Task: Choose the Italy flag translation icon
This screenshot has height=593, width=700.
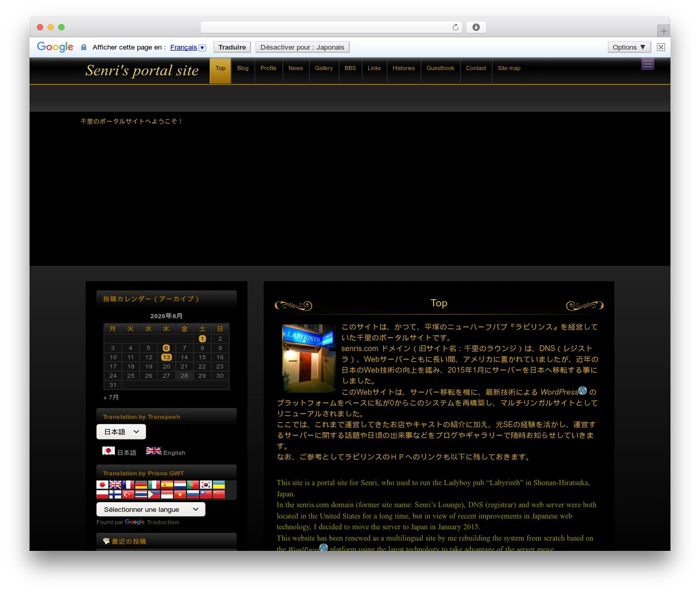Action: pyautogui.click(x=154, y=485)
